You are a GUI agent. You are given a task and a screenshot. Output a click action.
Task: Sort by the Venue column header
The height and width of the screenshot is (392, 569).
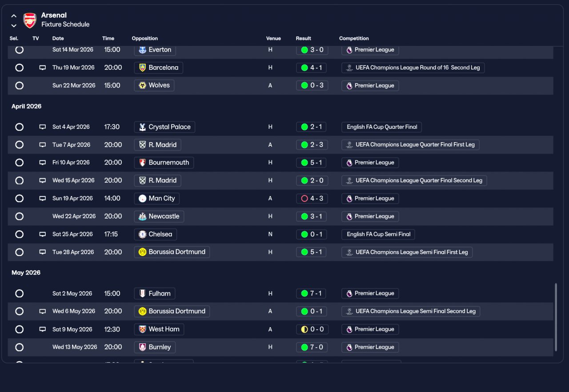273,39
